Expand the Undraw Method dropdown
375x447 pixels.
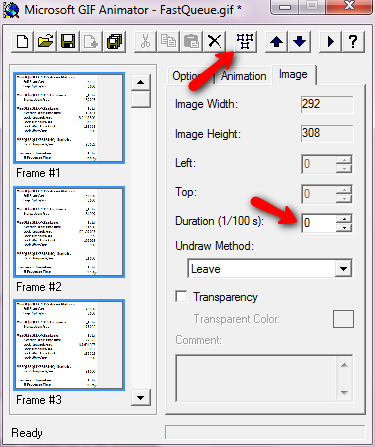[343, 268]
